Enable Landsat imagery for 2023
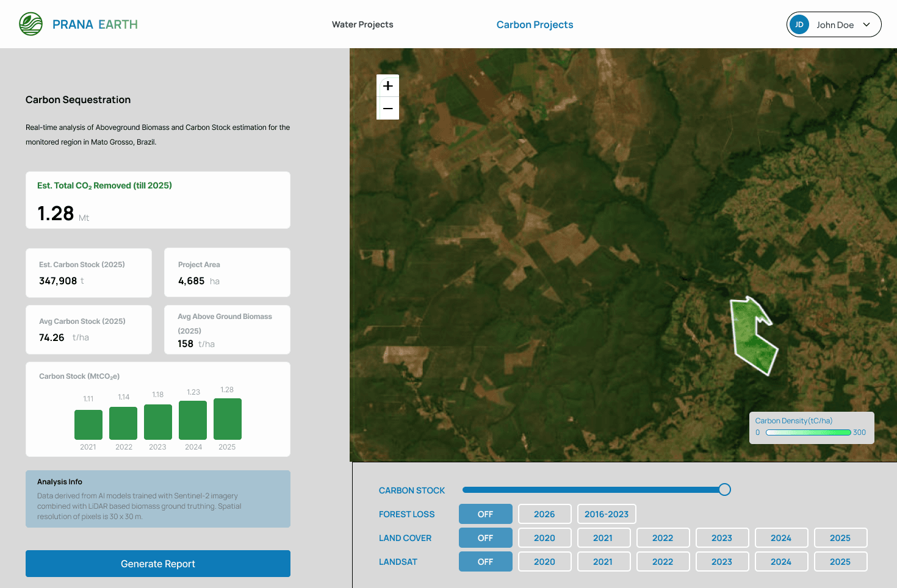This screenshot has height=588, width=897. pos(722,562)
